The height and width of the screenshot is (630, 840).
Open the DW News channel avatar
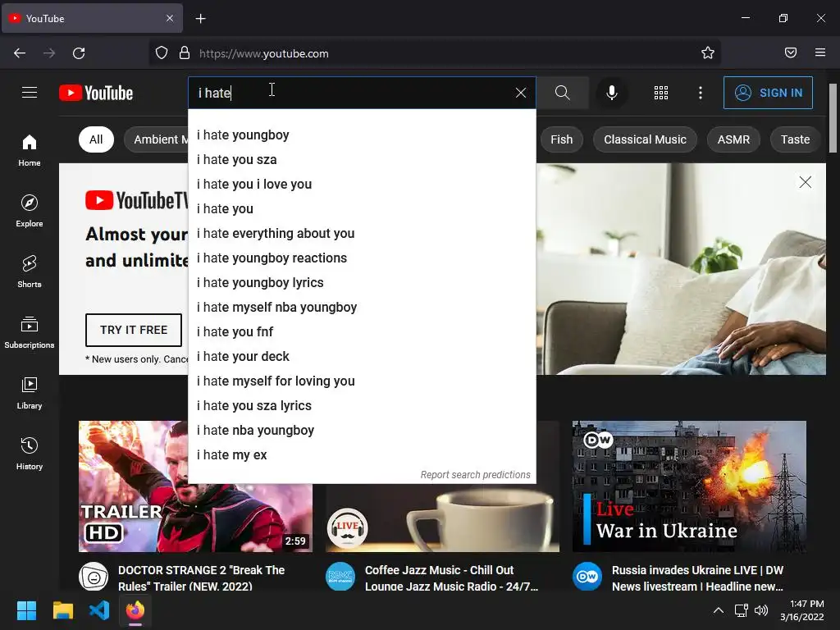coord(587,577)
